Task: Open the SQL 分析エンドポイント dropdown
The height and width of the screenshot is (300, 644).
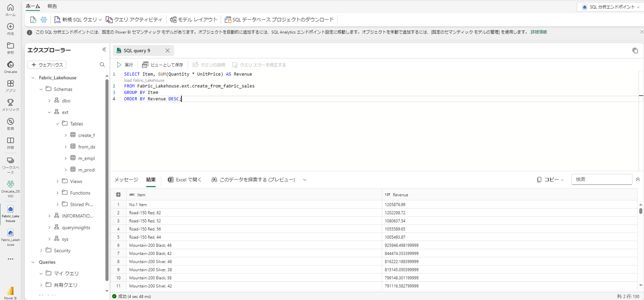Action: [611, 7]
